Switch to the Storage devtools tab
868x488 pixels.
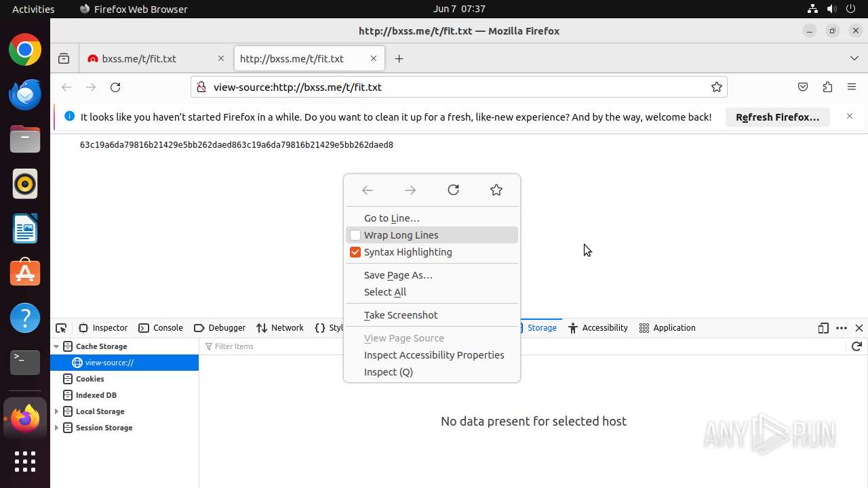click(x=540, y=328)
